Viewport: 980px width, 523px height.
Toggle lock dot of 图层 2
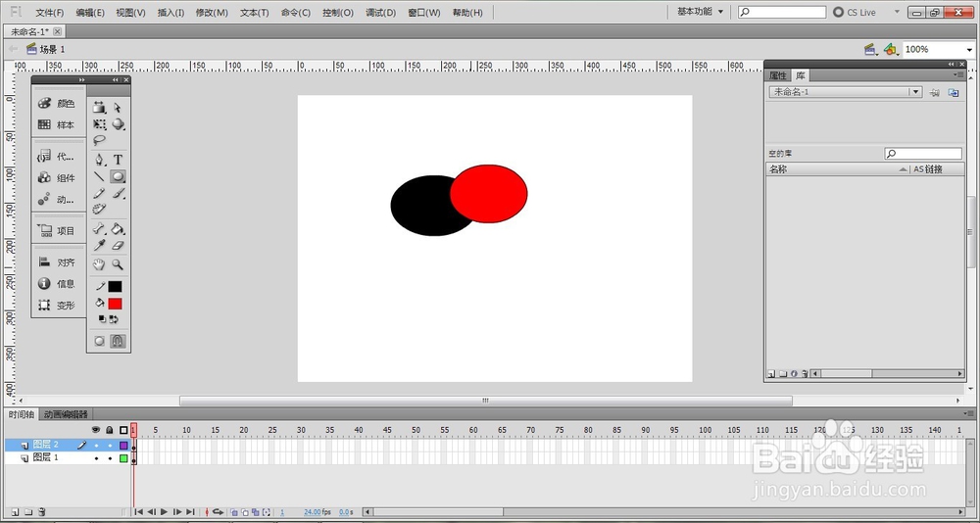coord(110,446)
